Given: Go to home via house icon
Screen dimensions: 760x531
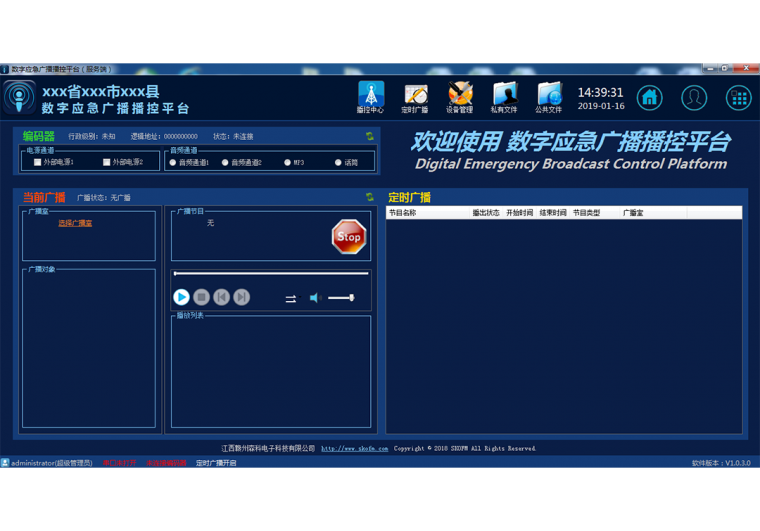Looking at the screenshot, I should (650, 97).
